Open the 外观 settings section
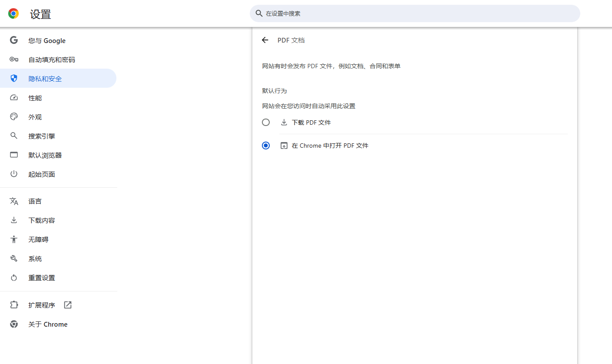This screenshot has width=612, height=364. 58,117
